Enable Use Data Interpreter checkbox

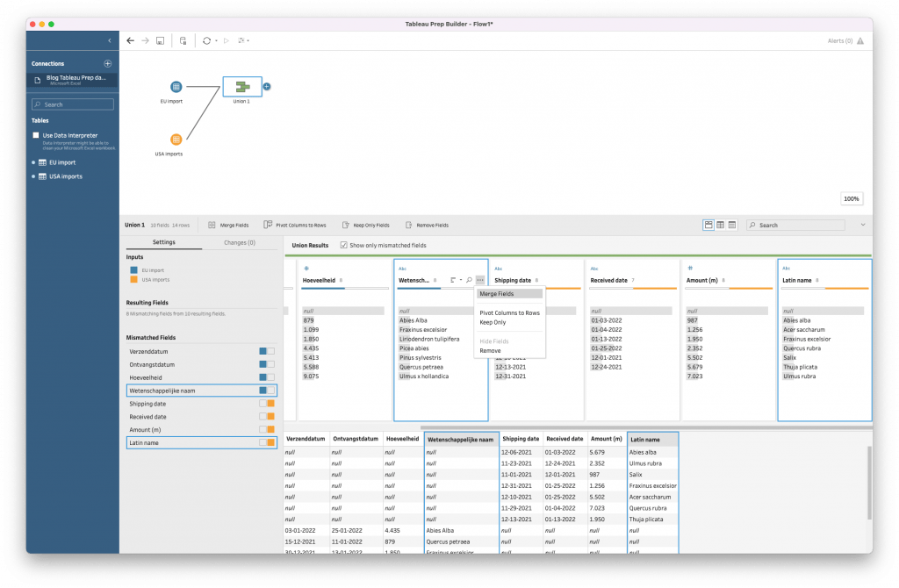[36, 135]
